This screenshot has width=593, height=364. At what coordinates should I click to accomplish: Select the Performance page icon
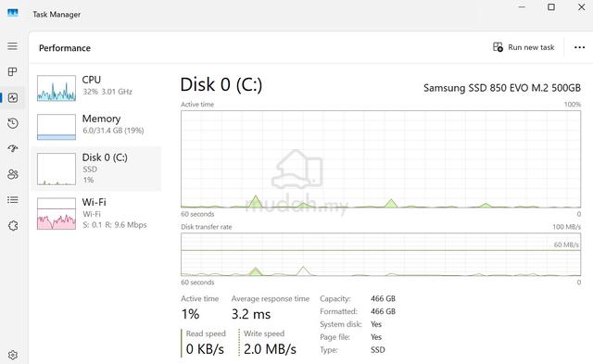[x=12, y=97]
